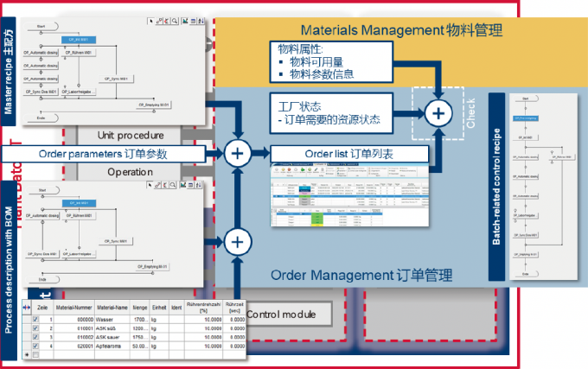Image resolution: width=588 pixels, height=369 pixels.
Task: Select OP_Sync M01 block in Master recipe
Action: 116,79
